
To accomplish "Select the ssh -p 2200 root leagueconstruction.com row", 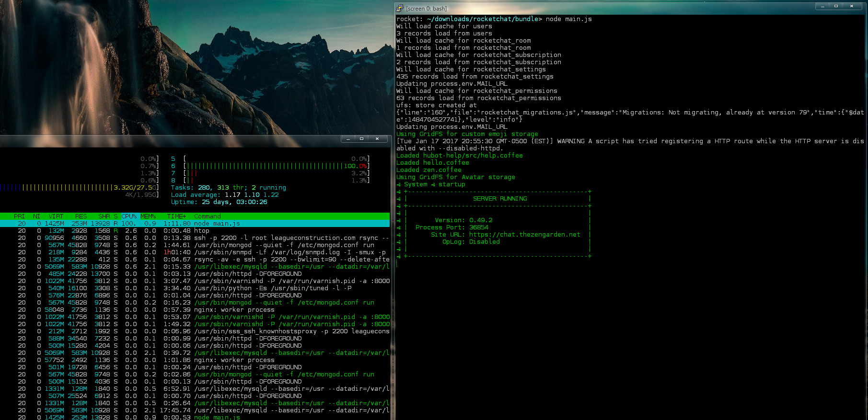I will (195, 238).
